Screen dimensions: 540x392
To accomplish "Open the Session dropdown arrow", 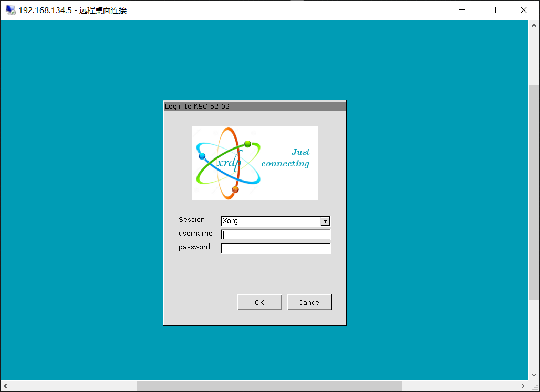I will 325,221.
